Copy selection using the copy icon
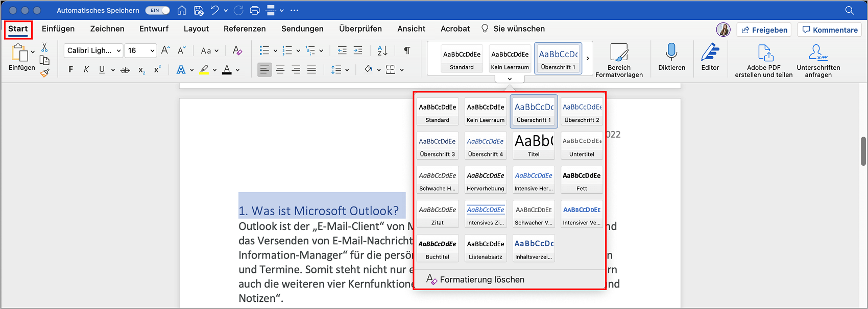 click(44, 60)
